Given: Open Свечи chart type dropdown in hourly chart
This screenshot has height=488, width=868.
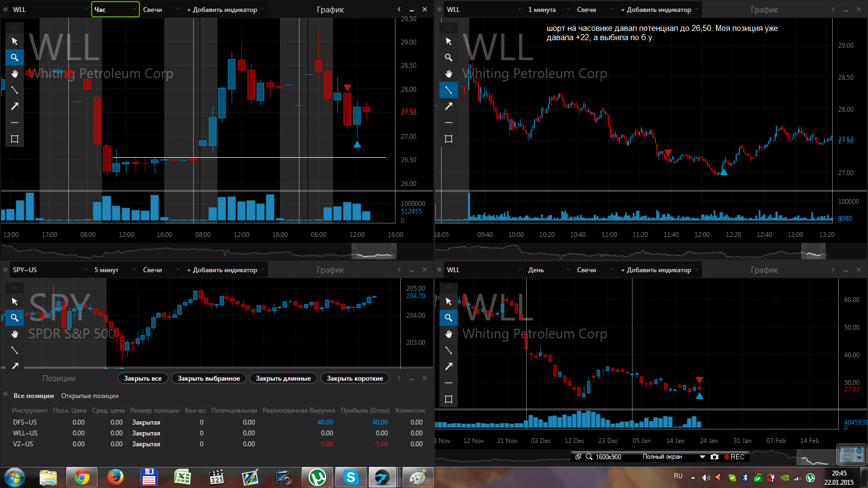Looking at the screenshot, I should [161, 9].
